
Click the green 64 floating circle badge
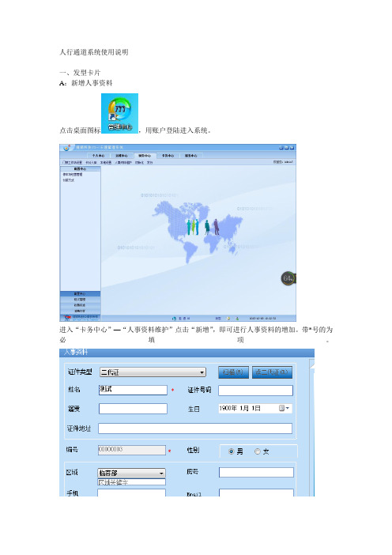288,278
